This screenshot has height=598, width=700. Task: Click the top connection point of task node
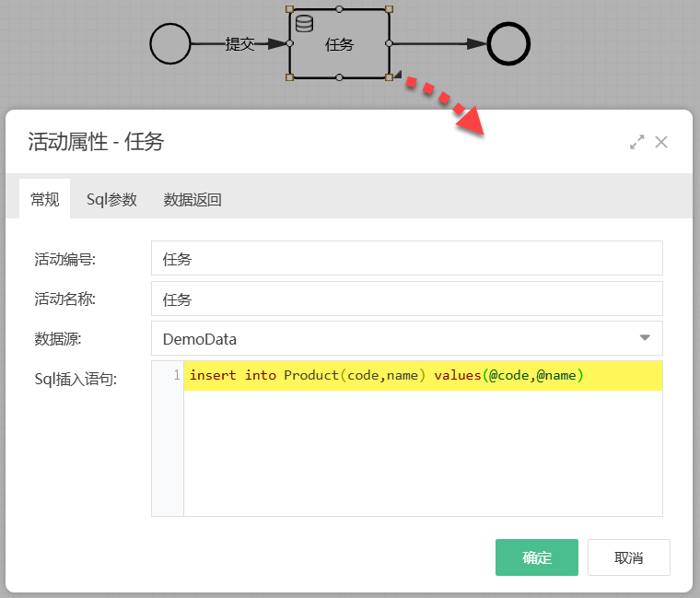click(340, 9)
